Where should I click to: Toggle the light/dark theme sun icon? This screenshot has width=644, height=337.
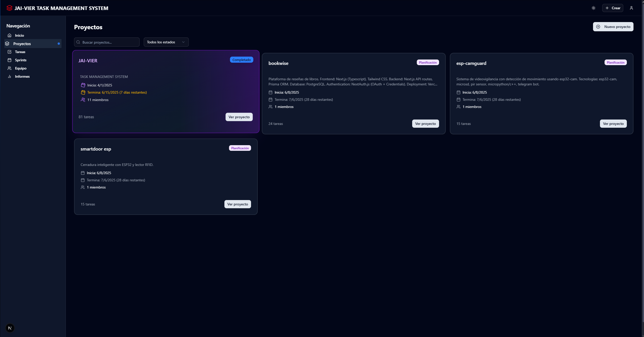tap(593, 8)
